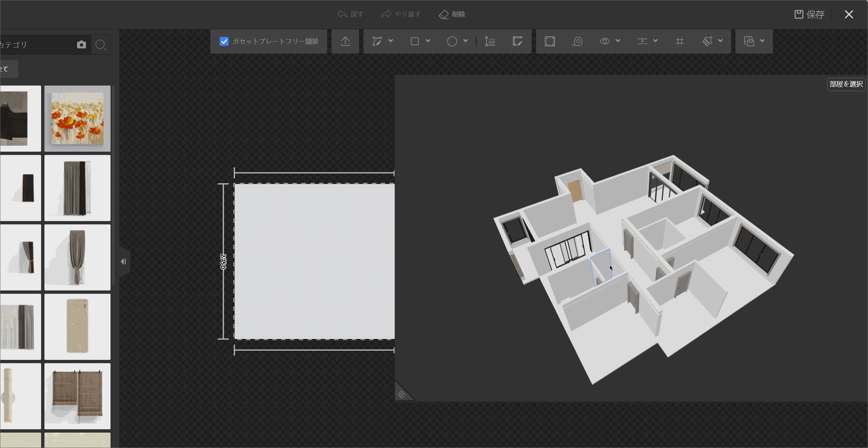
Task: Click the edit area pencil icon
Action: click(517, 41)
